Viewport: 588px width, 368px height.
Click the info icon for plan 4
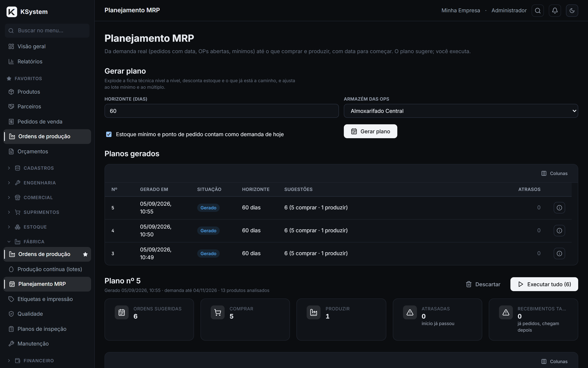coord(559,230)
